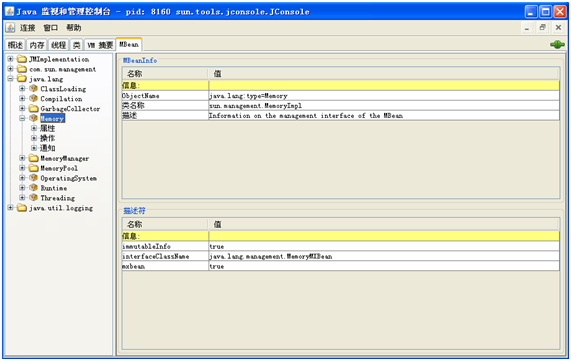The height and width of the screenshot is (361, 571).
Task: Expand the com.sun.management node
Action: click(x=10, y=68)
